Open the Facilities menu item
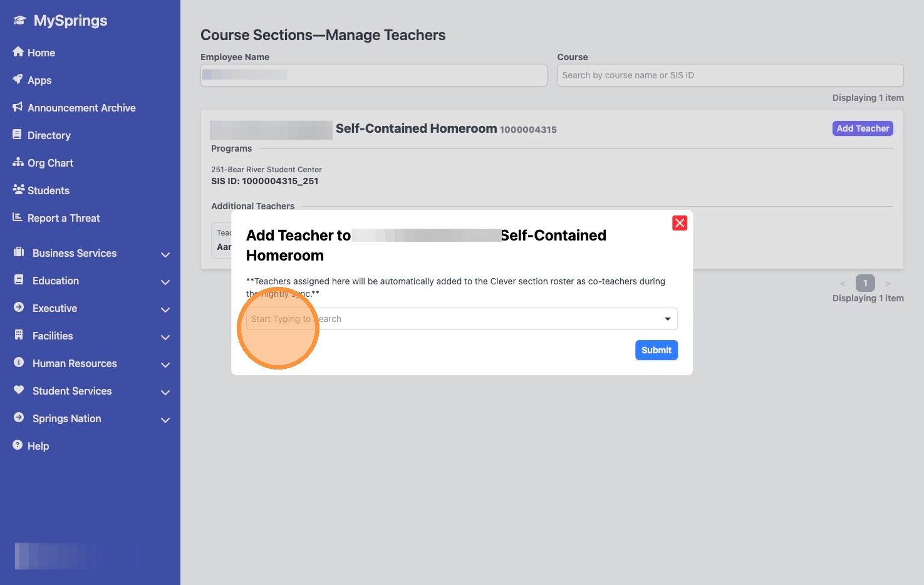This screenshot has height=585, width=924. pyautogui.click(x=53, y=336)
